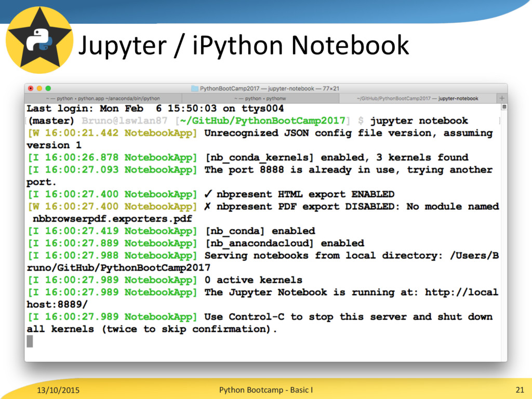Click the '[I 16:00:27.419 NotebookApp]' timestamp
The width and height of the screenshot is (532, 399).
click(x=112, y=231)
